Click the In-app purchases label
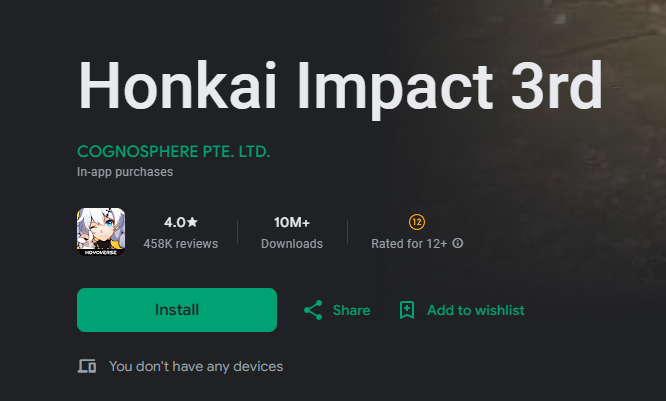 click(125, 172)
